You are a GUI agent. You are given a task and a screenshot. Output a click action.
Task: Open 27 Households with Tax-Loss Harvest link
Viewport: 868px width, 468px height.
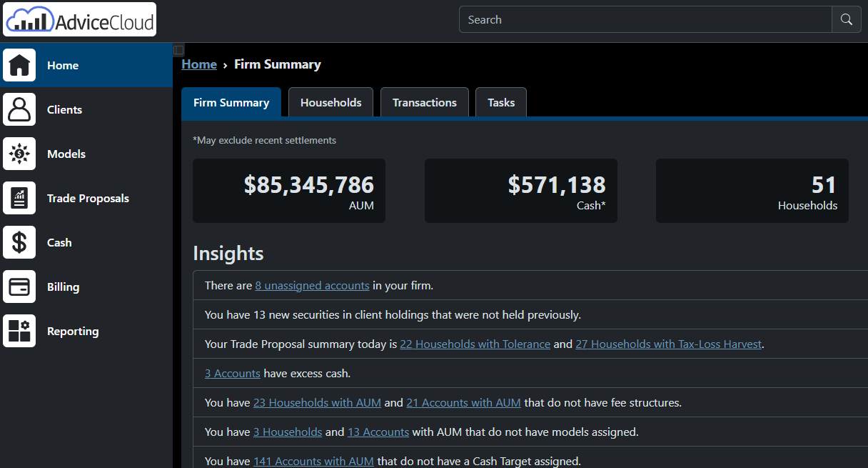tap(668, 344)
